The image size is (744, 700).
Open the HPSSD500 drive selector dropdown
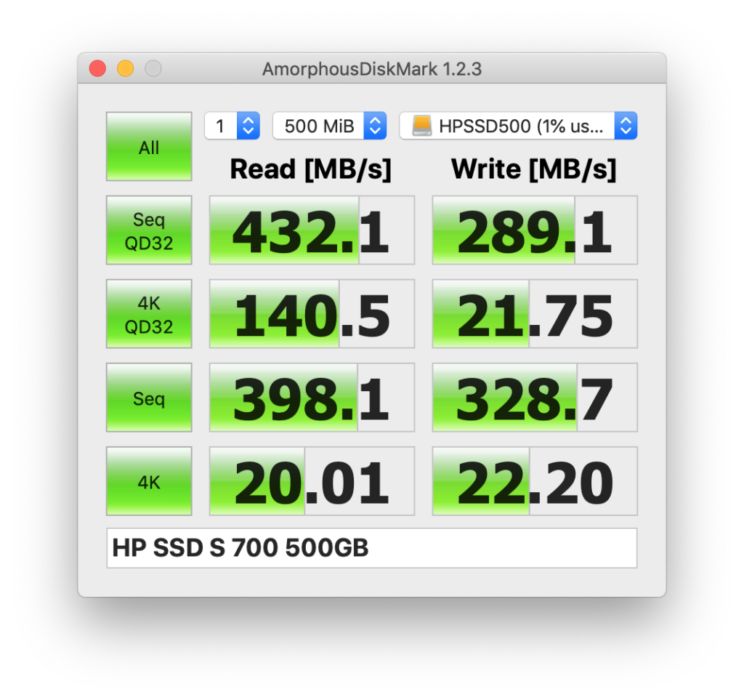[518, 126]
